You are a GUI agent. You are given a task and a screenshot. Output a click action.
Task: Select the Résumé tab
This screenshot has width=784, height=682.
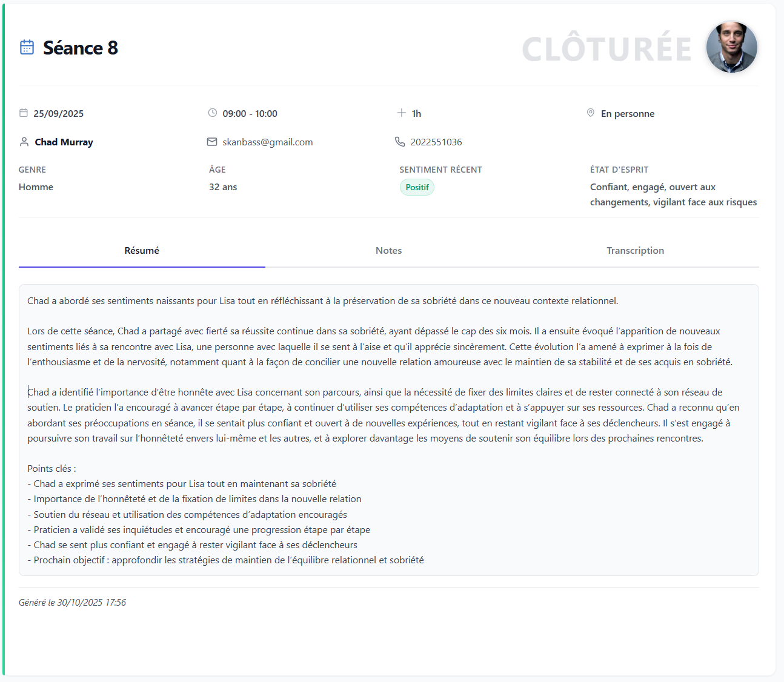(141, 250)
